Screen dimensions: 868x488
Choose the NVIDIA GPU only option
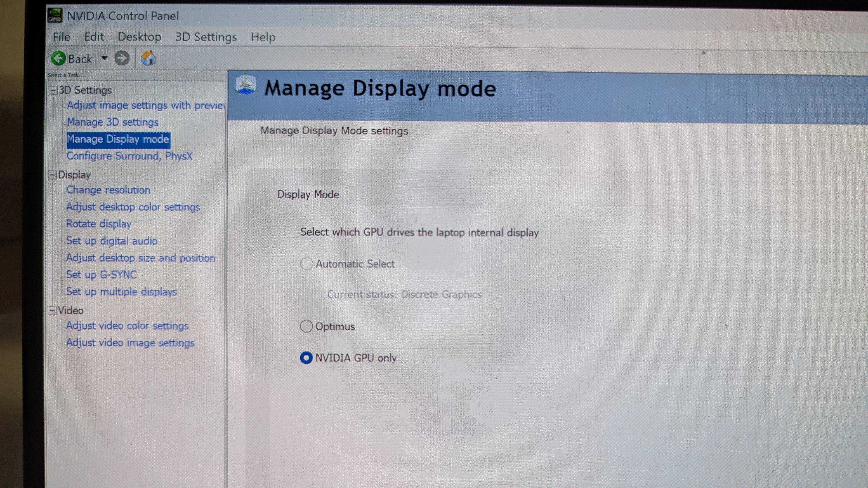point(306,358)
